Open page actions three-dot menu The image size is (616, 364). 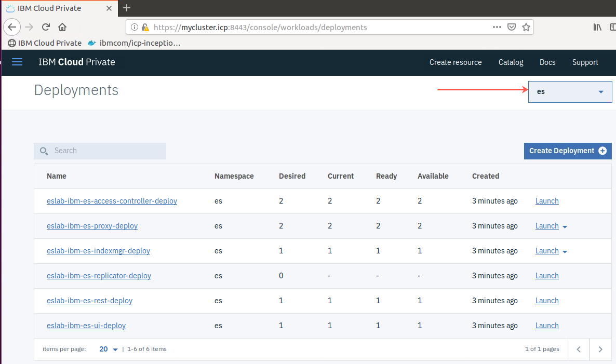[497, 27]
